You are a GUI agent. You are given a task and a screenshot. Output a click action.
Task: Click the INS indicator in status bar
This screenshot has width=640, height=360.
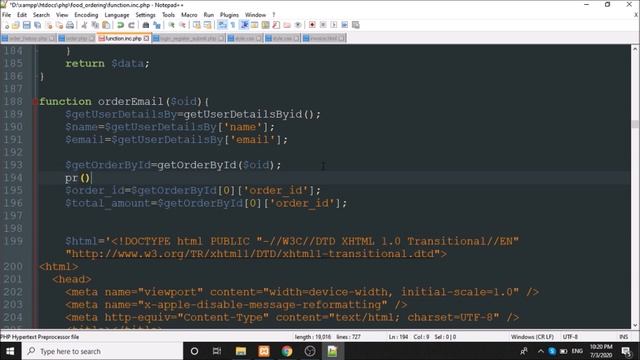point(623,337)
